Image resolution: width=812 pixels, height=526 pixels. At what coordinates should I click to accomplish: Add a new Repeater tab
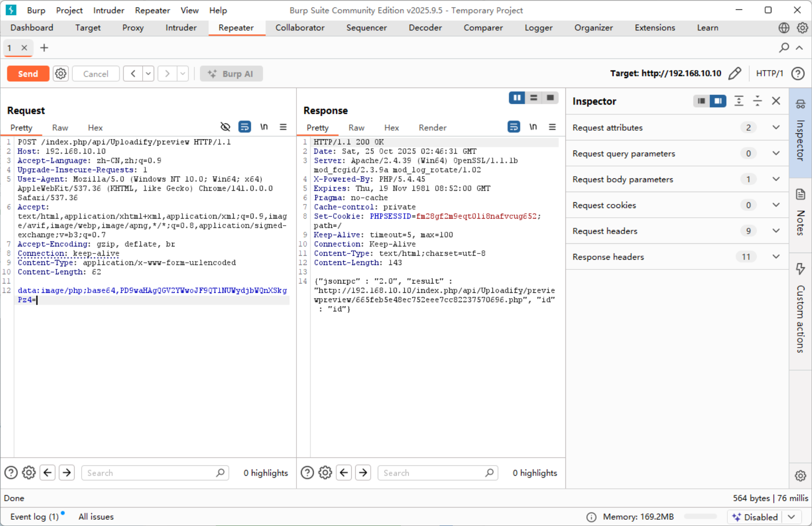pos(44,48)
